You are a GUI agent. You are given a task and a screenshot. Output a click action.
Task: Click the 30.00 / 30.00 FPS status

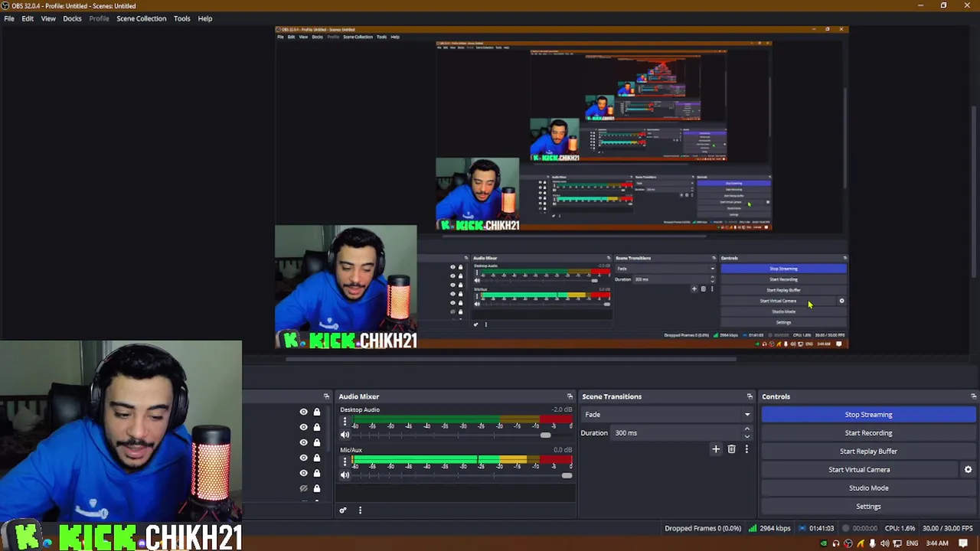click(948, 528)
